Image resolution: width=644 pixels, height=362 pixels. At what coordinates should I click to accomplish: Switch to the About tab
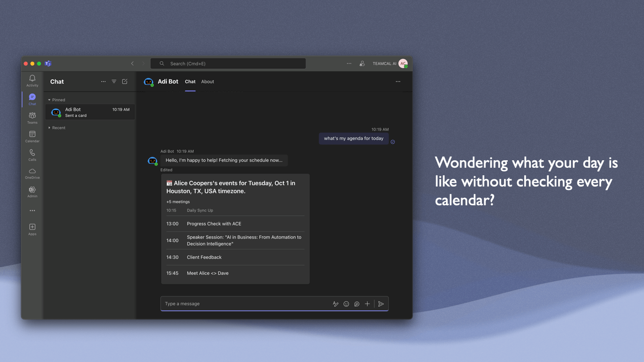207,82
